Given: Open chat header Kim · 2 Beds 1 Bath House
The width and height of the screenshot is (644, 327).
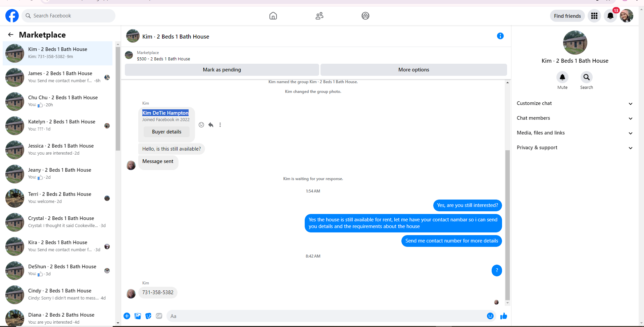Looking at the screenshot, I should pyautogui.click(x=176, y=37).
